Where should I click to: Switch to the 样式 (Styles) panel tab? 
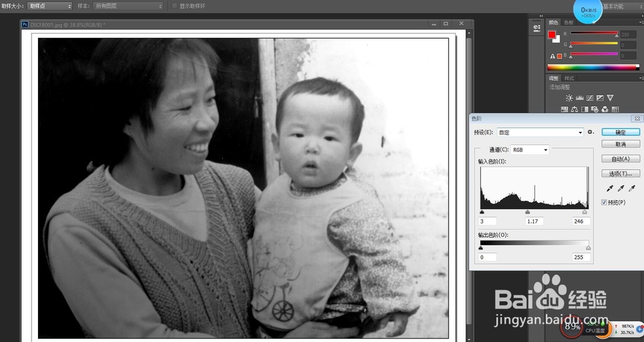point(569,78)
